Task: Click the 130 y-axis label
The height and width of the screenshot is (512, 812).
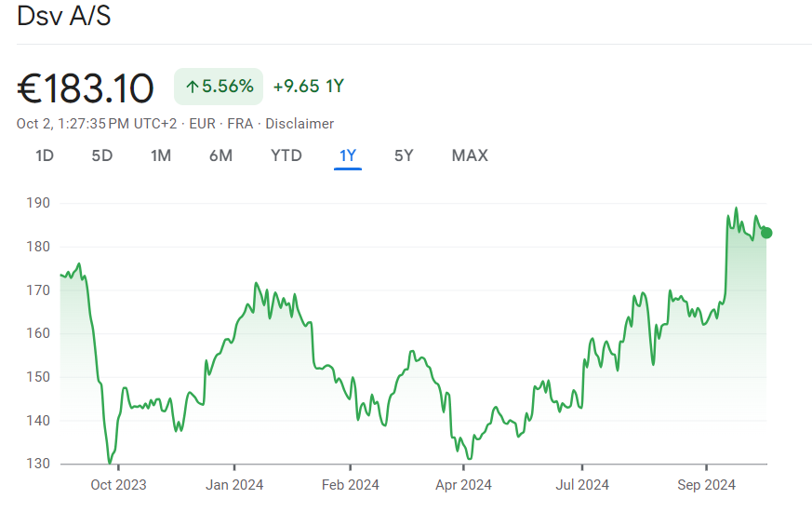Action: (x=38, y=464)
